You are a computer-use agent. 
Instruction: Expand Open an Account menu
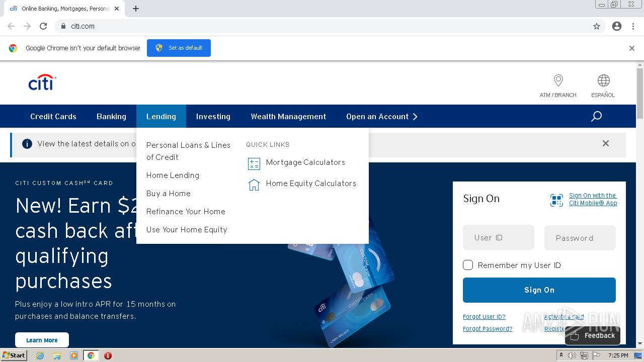tap(382, 116)
